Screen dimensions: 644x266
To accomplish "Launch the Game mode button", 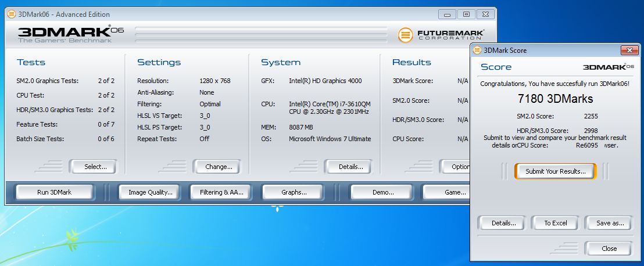I will [446, 192].
